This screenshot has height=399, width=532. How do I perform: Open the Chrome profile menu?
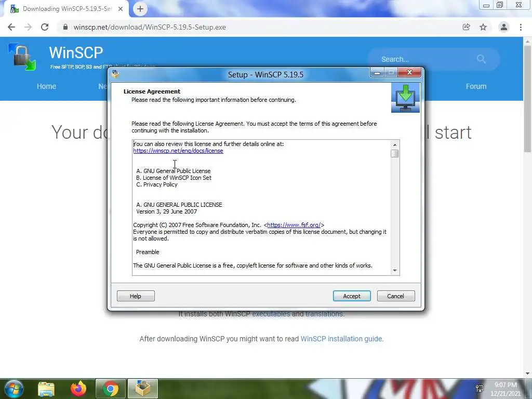[504, 27]
